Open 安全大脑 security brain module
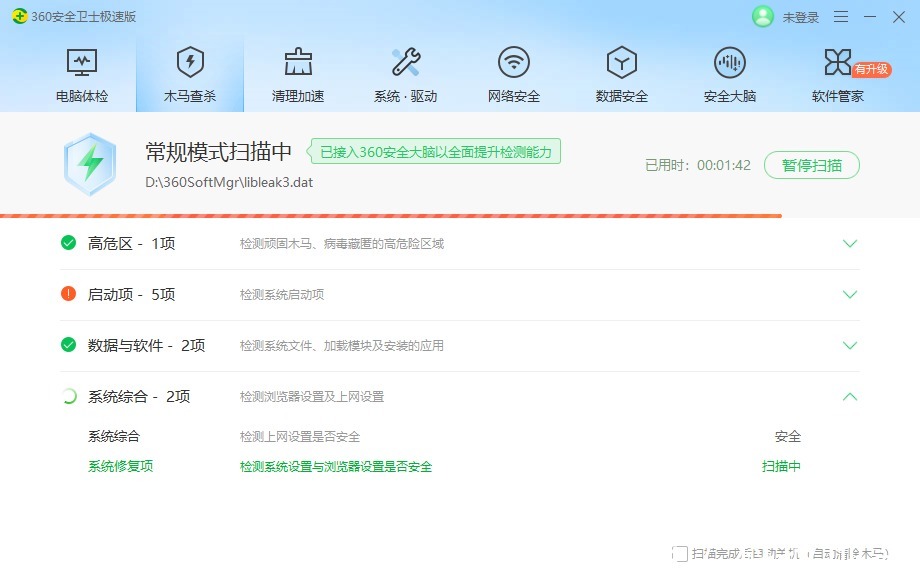The height and width of the screenshot is (580, 920). pos(729,75)
